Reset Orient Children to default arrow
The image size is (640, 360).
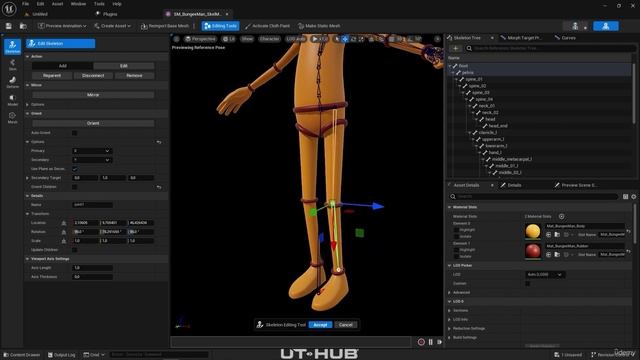(x=159, y=187)
